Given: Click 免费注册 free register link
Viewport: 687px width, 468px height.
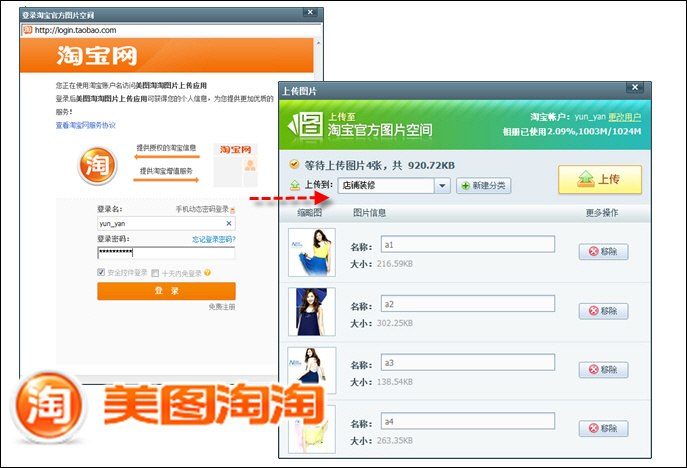Looking at the screenshot, I should pyautogui.click(x=222, y=307).
